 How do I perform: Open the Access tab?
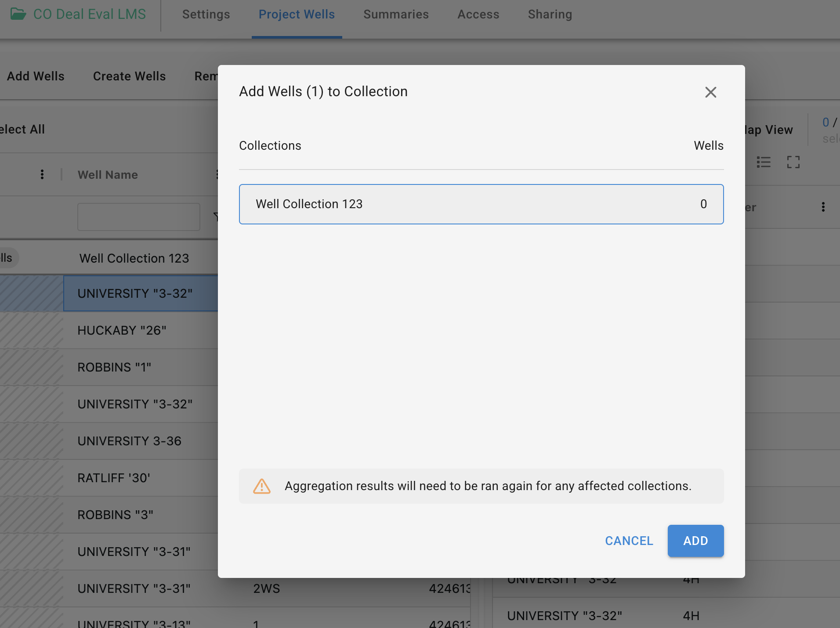478,14
